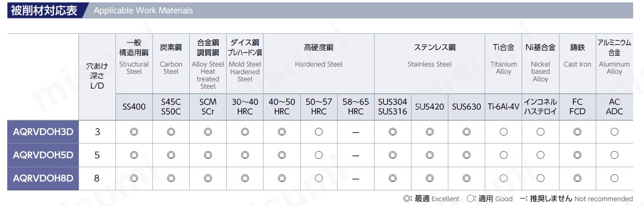This screenshot has height=206, width=644.
Task: Click the SUS420 sub-header cell
Action: pos(429,107)
